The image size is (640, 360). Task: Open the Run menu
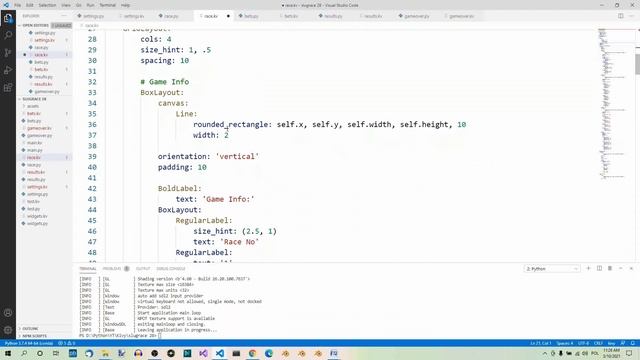pyautogui.click(x=90, y=5)
